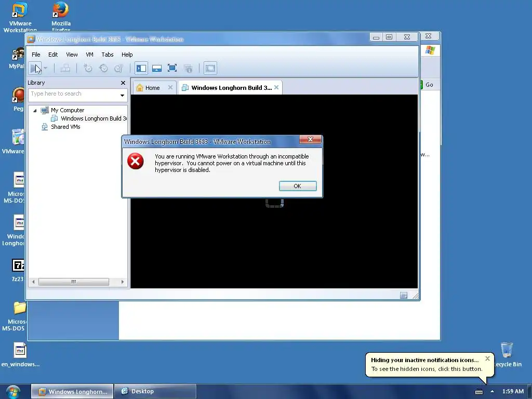Collapse the My Computer tree node
The image size is (532, 399).
point(35,111)
